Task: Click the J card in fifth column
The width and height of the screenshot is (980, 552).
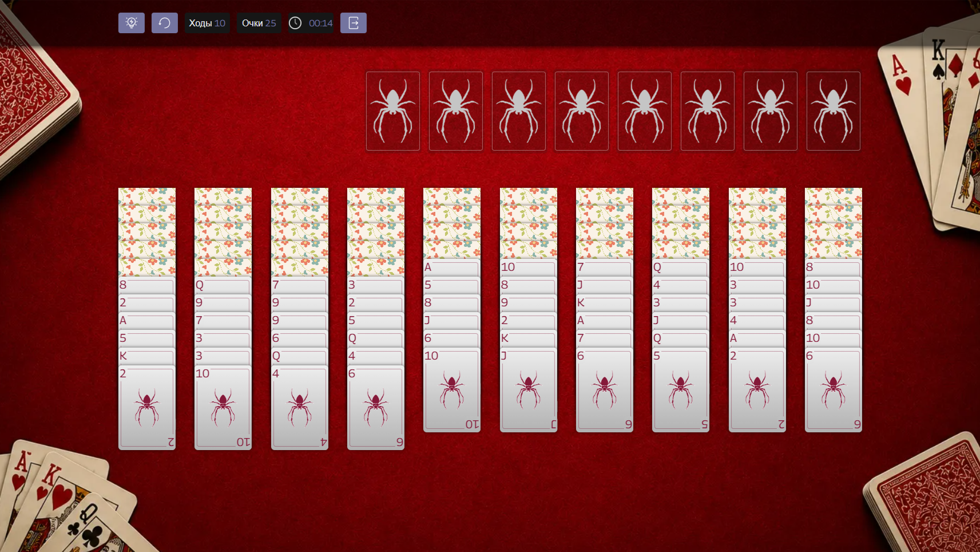Action: [x=452, y=321]
